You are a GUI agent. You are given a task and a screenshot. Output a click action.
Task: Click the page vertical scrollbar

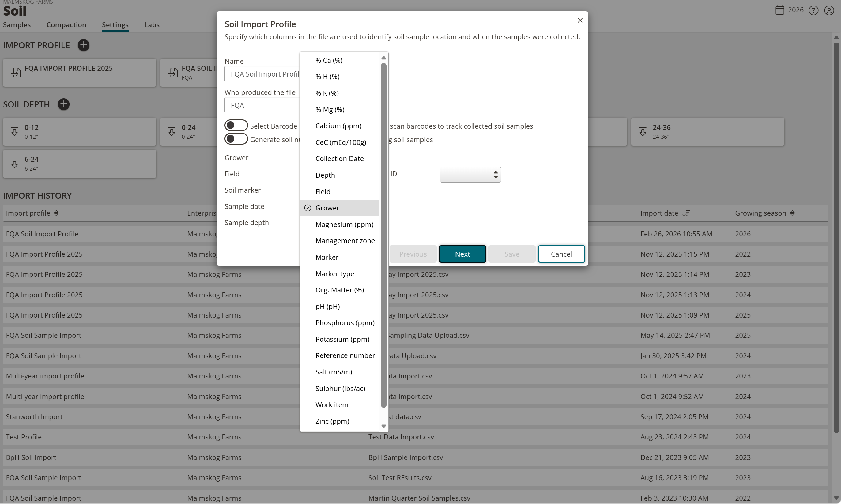coord(836,238)
